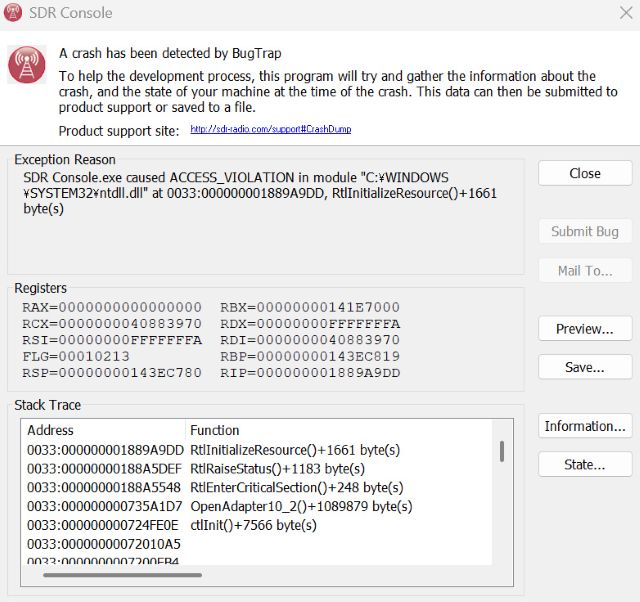Select stack row ctlInit()+7566 byte(s)
This screenshot has width=640, height=602.
point(253,525)
